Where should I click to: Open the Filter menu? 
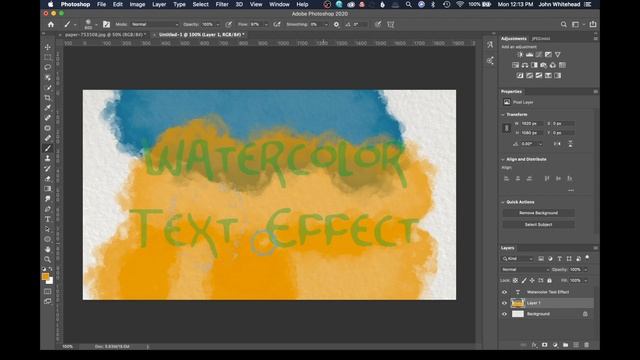[222, 4]
